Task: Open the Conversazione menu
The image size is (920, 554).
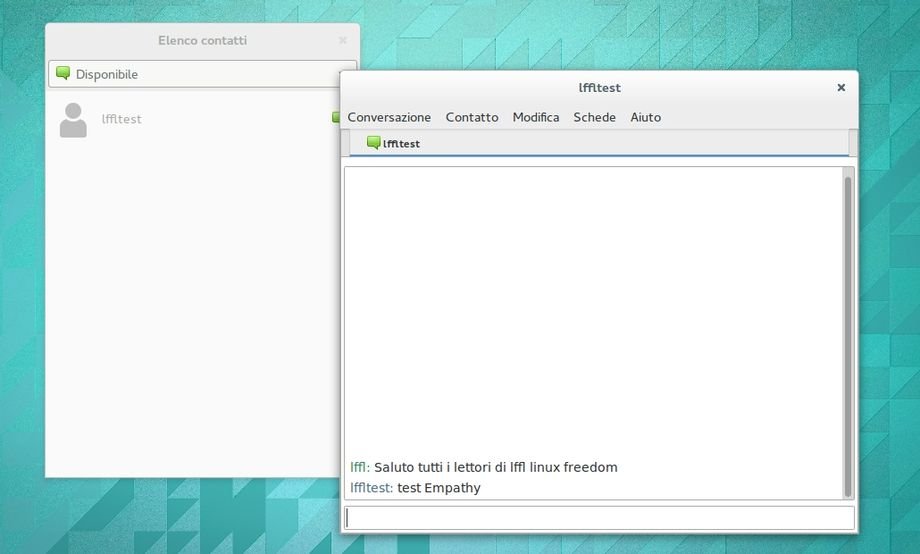Action: (389, 117)
